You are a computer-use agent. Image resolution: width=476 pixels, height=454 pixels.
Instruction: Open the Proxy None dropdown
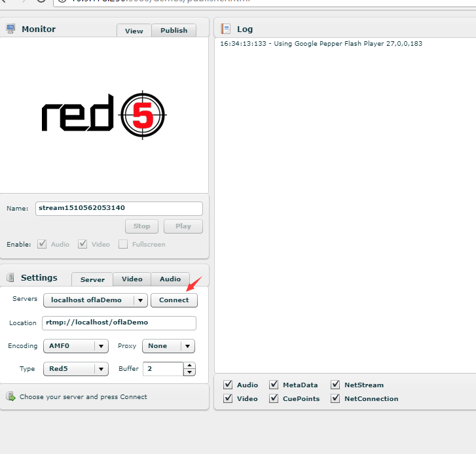(168, 346)
